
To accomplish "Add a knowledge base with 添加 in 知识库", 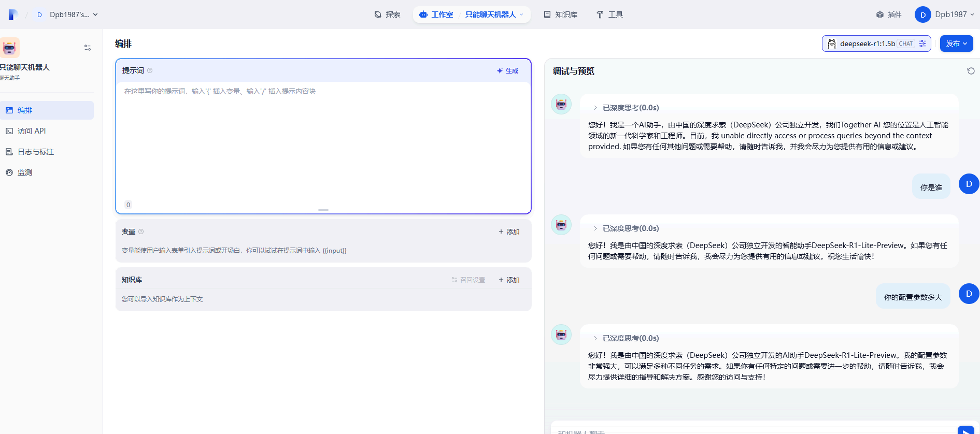I will click(x=509, y=280).
